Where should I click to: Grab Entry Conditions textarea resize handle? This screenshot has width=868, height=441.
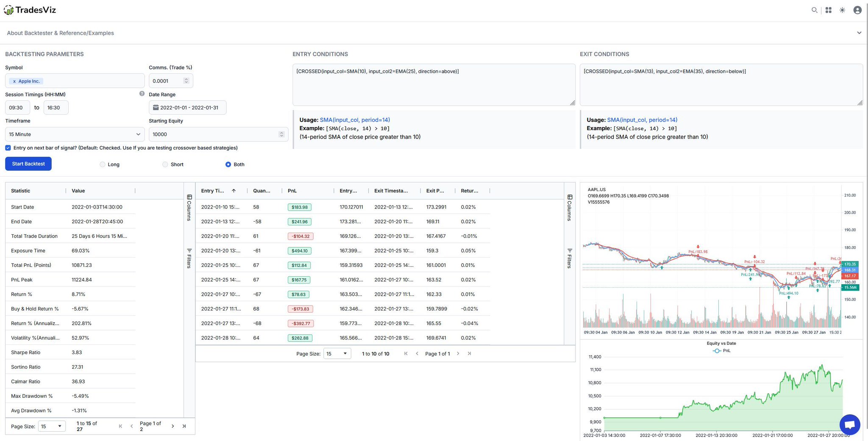[x=572, y=103]
